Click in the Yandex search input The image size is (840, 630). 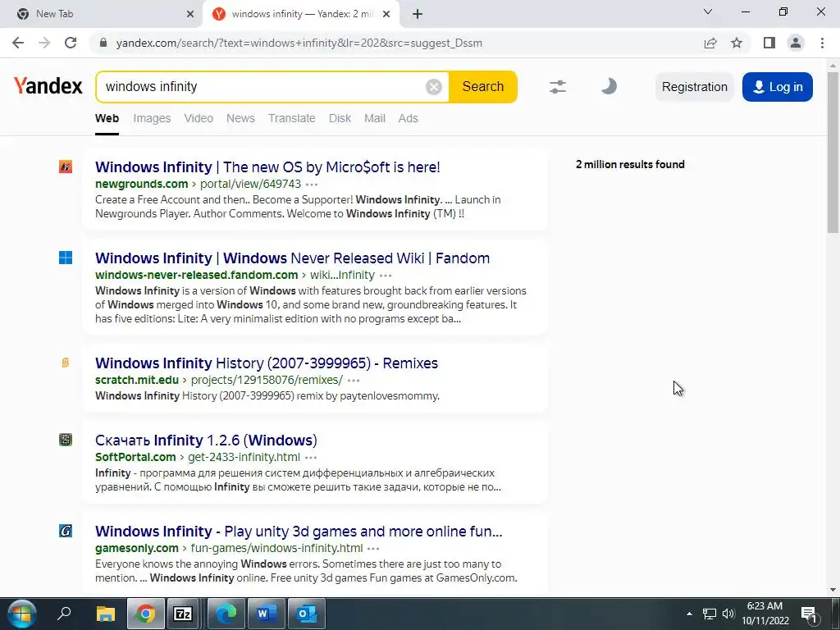[x=262, y=87]
